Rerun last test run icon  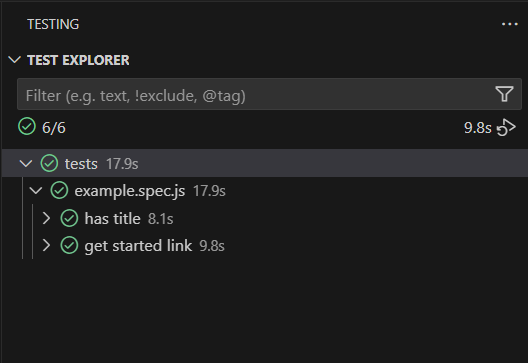506,128
